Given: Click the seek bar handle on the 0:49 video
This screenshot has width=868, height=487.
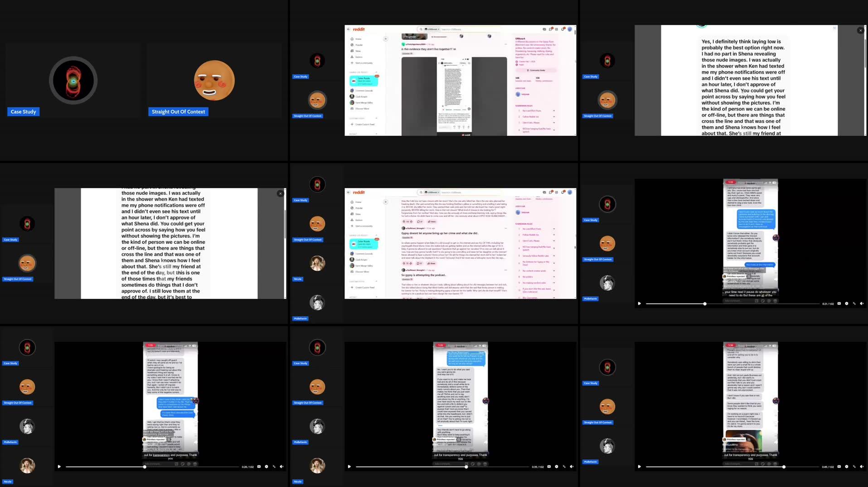Looking at the screenshot, I should [784, 467].
